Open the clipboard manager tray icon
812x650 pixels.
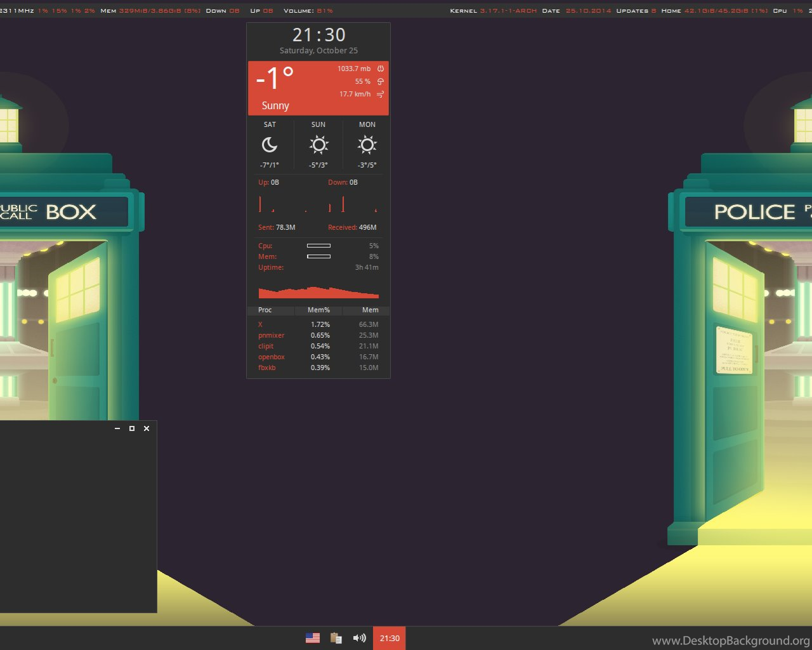click(336, 638)
